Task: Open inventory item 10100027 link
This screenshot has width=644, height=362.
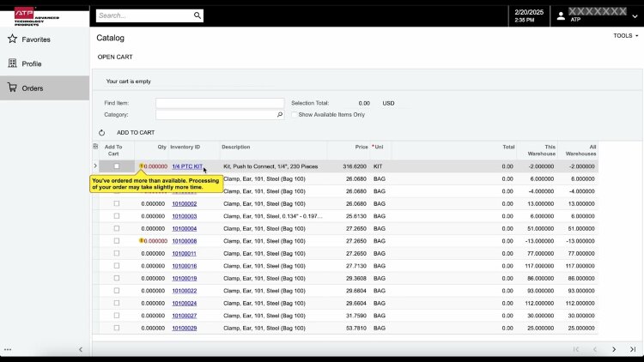Action: (185, 316)
